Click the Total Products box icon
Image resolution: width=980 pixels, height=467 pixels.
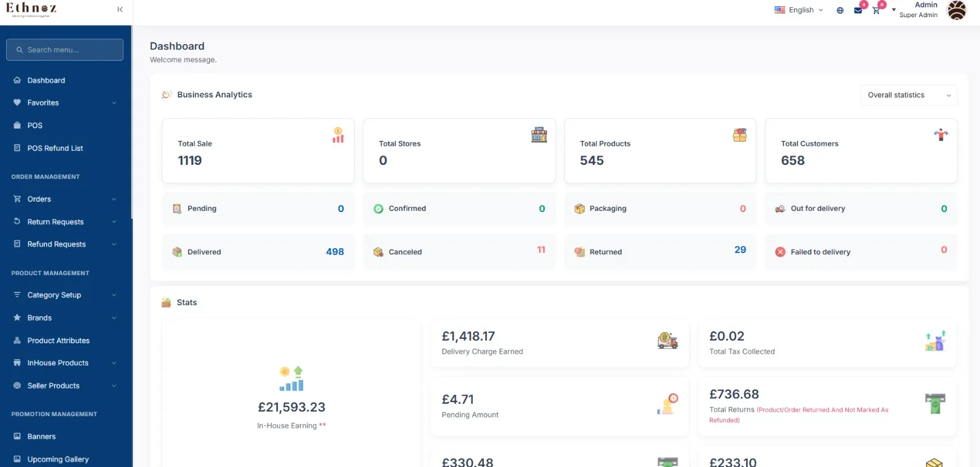point(740,135)
